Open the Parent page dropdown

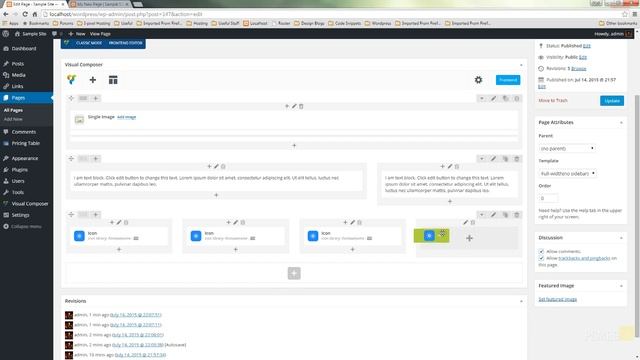[x=567, y=149]
